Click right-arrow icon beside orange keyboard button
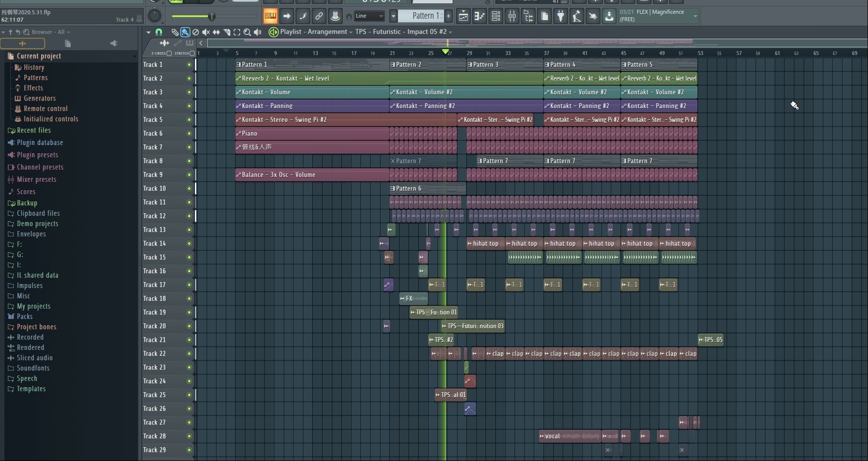 click(x=287, y=16)
